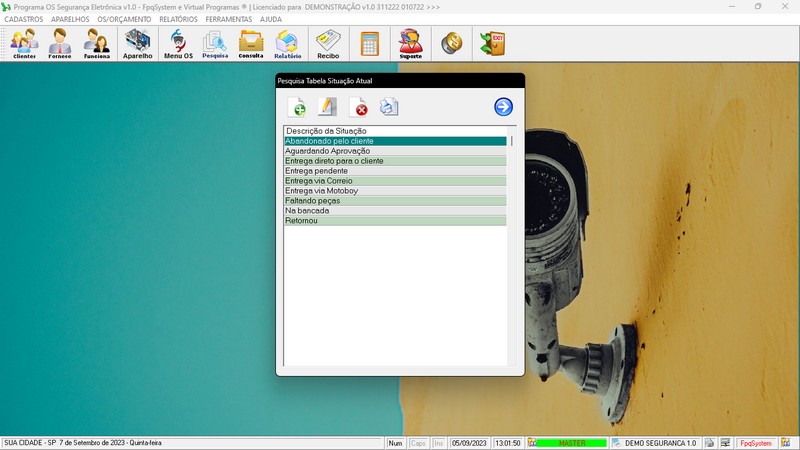Screen dimensions: 800x450
Task: Open the RELATÓRIOS menu
Action: pos(178,19)
